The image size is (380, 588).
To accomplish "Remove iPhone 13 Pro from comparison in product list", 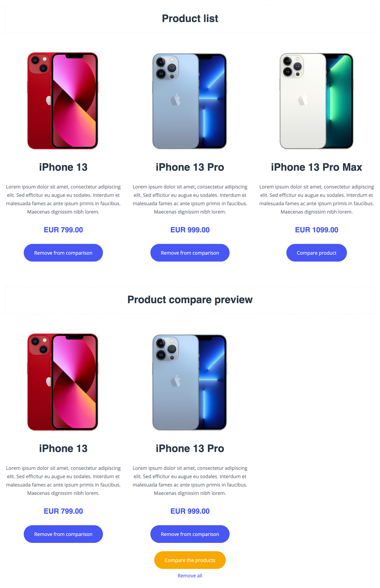I will (x=190, y=253).
